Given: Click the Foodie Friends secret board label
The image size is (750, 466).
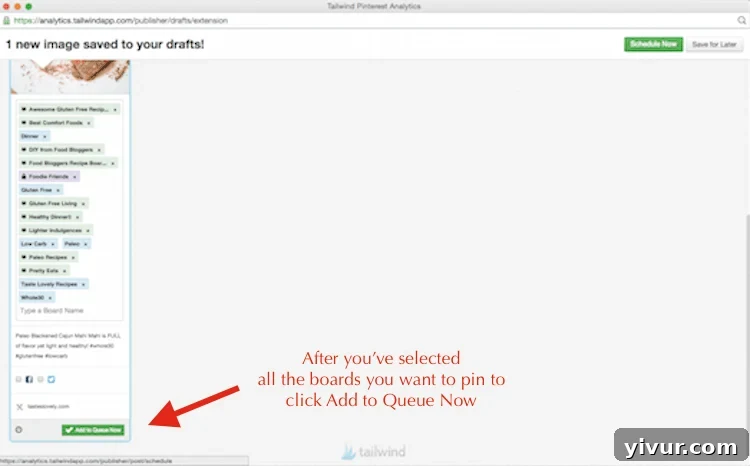Looking at the screenshot, I should click(x=48, y=177).
